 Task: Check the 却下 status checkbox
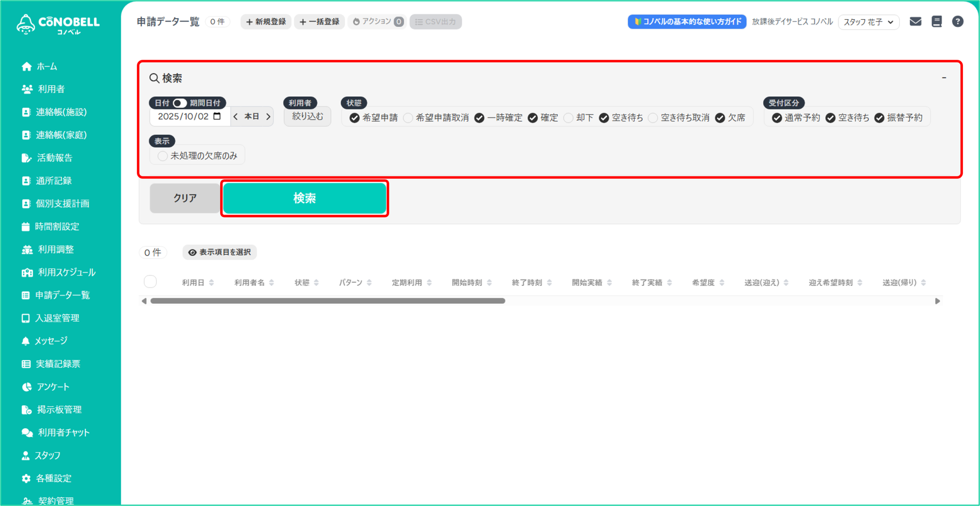click(x=568, y=118)
